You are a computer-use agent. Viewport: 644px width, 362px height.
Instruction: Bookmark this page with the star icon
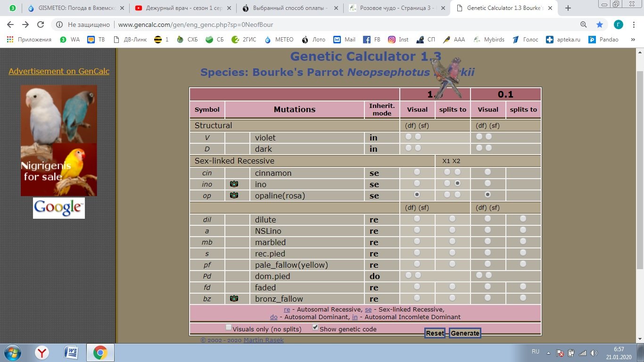(599, 25)
